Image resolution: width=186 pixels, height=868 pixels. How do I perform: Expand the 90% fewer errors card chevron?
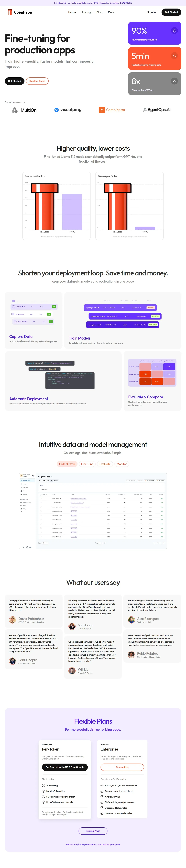click(x=174, y=30)
